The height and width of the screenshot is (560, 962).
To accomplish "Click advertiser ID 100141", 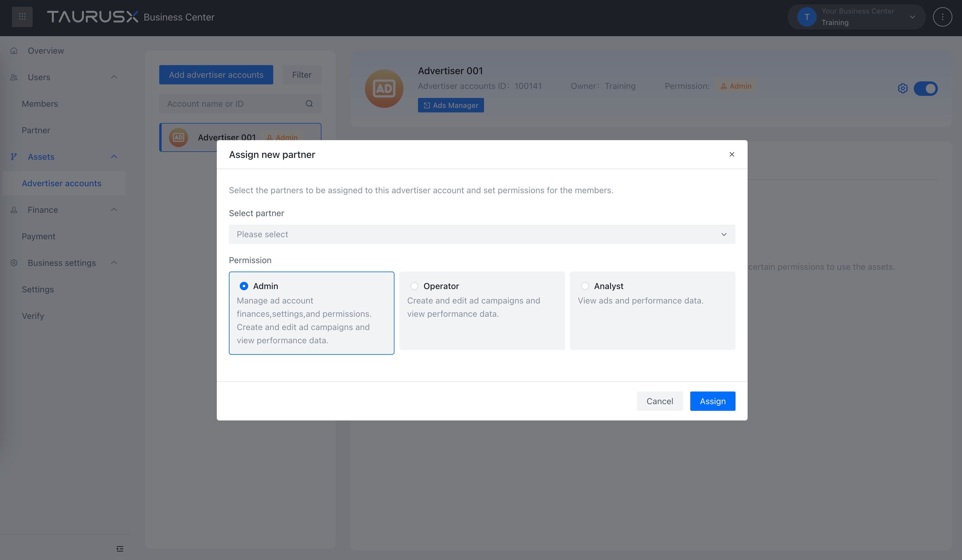I will click(528, 86).
